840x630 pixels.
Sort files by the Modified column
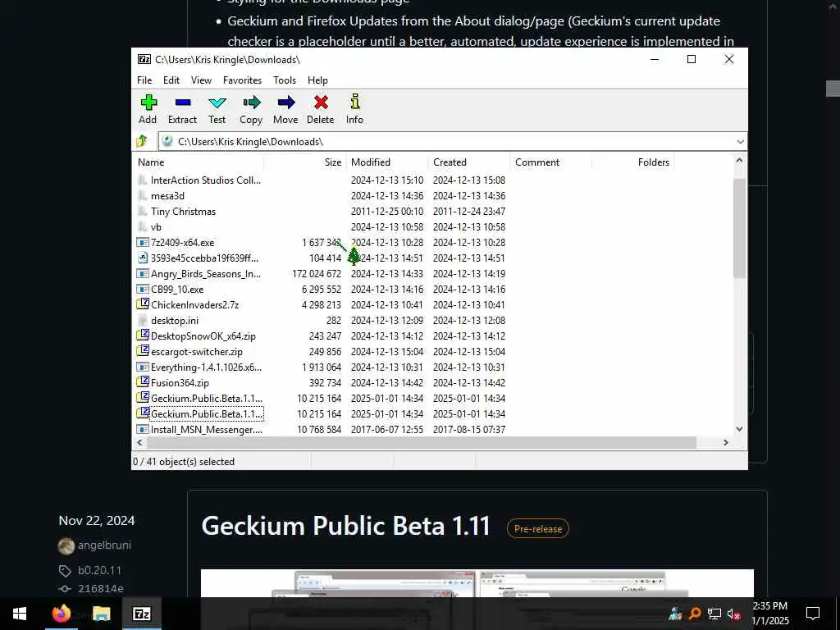387,162
